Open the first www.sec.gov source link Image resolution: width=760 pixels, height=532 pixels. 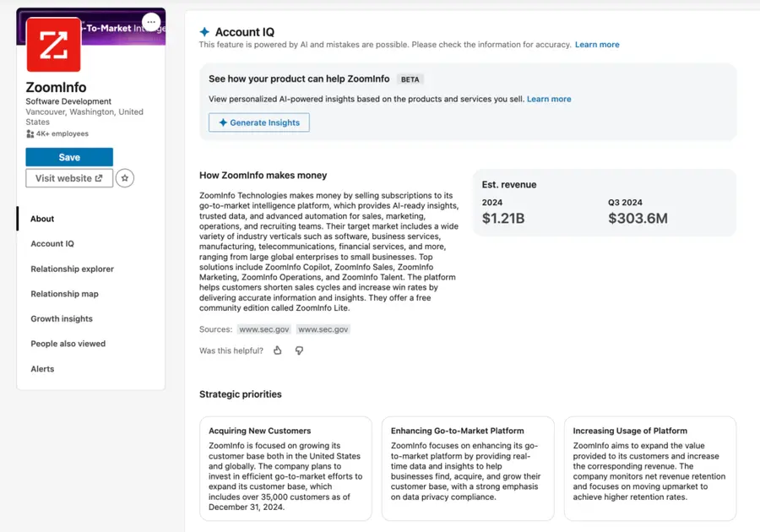(264, 329)
